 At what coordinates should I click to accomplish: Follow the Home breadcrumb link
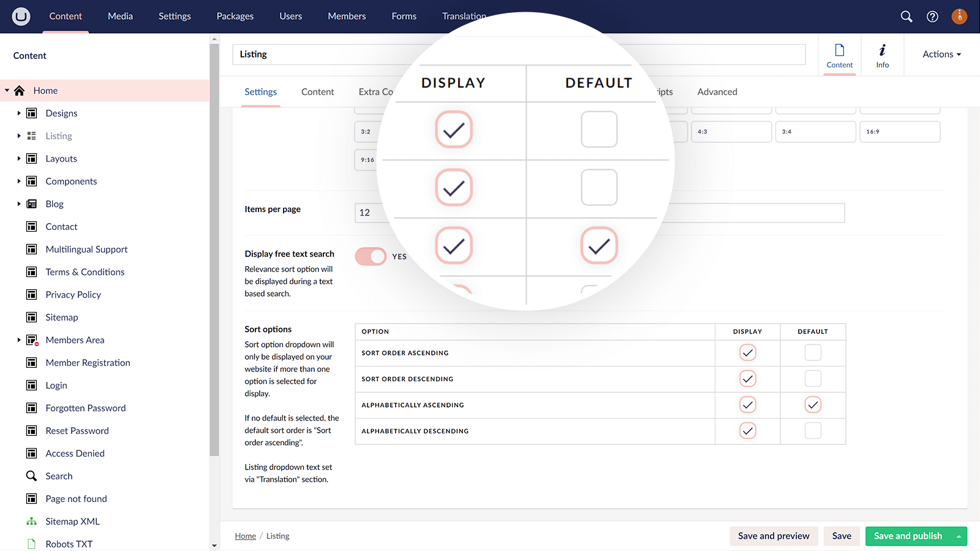(x=246, y=536)
